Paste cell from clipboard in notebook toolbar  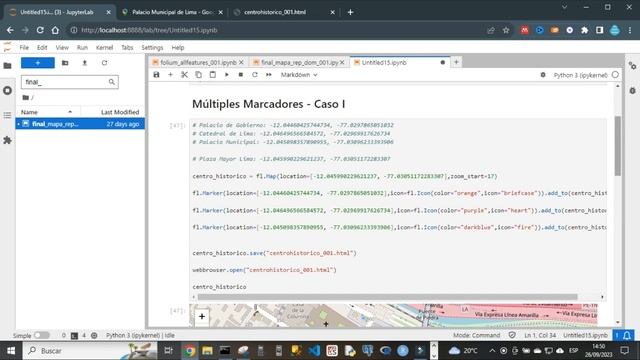[x=213, y=75]
